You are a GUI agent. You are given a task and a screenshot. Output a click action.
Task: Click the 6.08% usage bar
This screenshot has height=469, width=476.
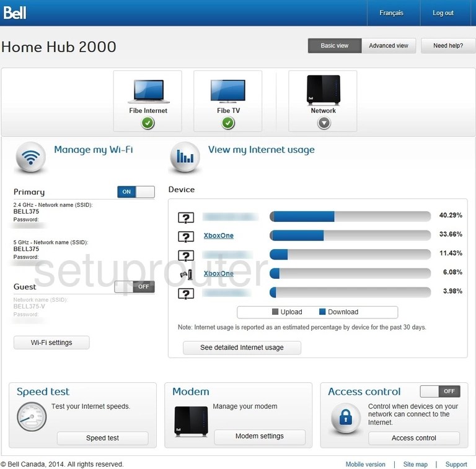click(350, 273)
